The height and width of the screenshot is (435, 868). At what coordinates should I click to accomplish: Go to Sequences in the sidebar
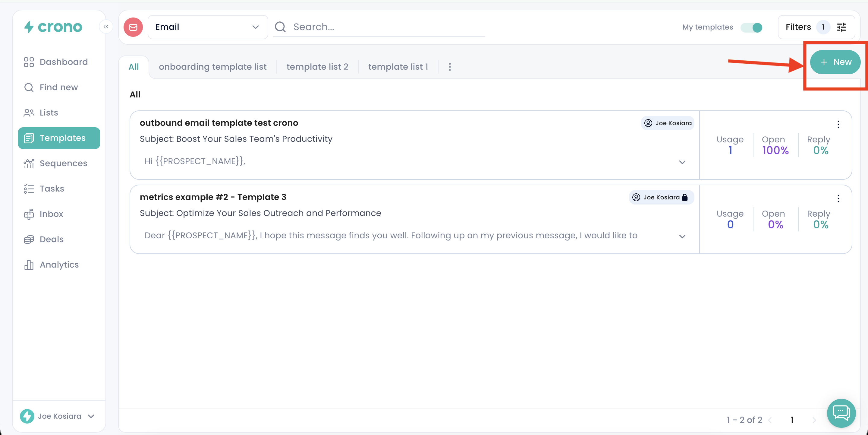(63, 163)
